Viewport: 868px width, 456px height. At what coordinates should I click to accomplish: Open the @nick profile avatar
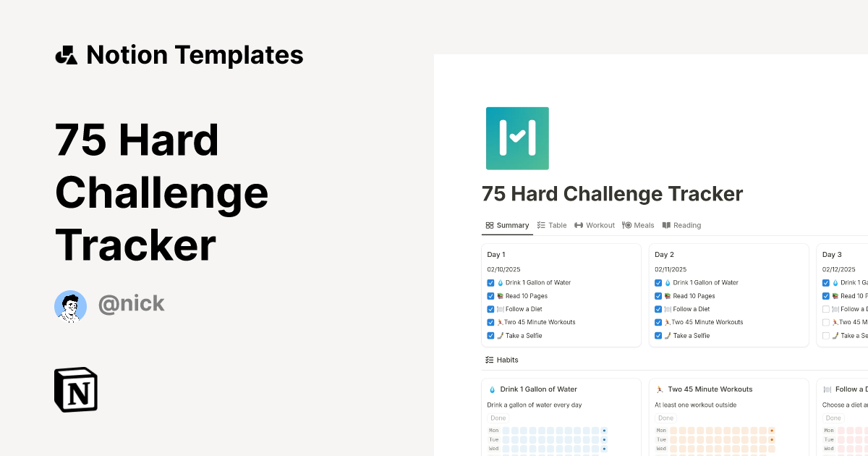71,305
